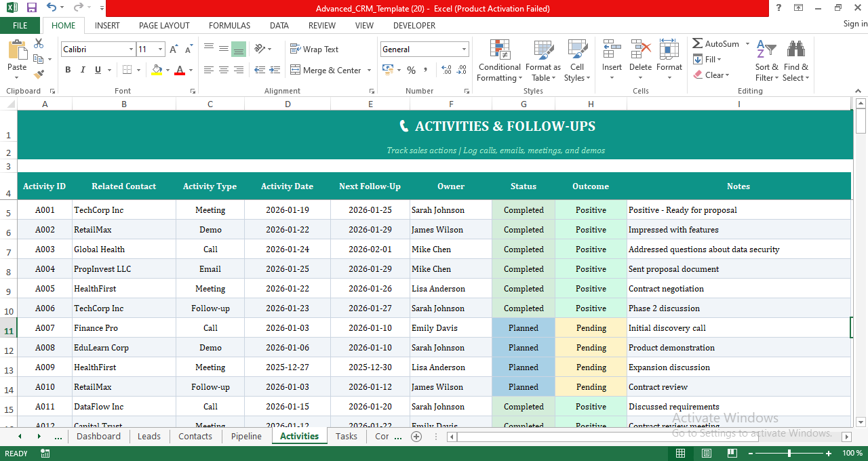Open the FILE tab
The image size is (868, 461).
point(20,25)
